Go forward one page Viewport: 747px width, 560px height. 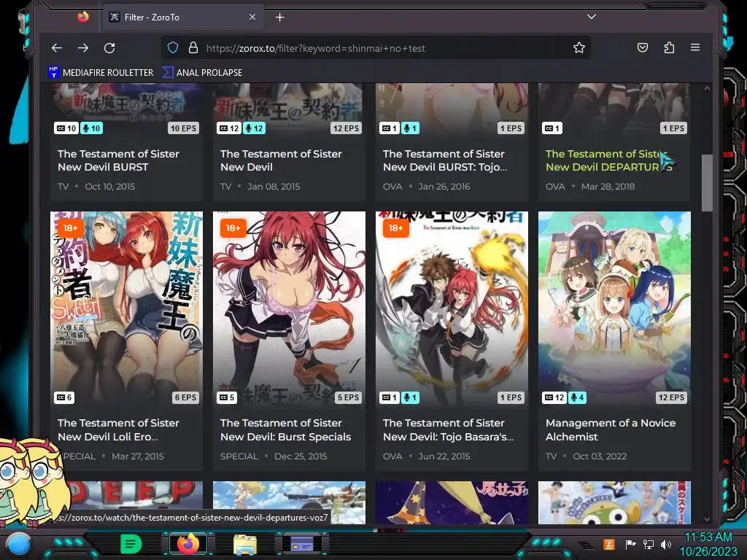pos(83,47)
